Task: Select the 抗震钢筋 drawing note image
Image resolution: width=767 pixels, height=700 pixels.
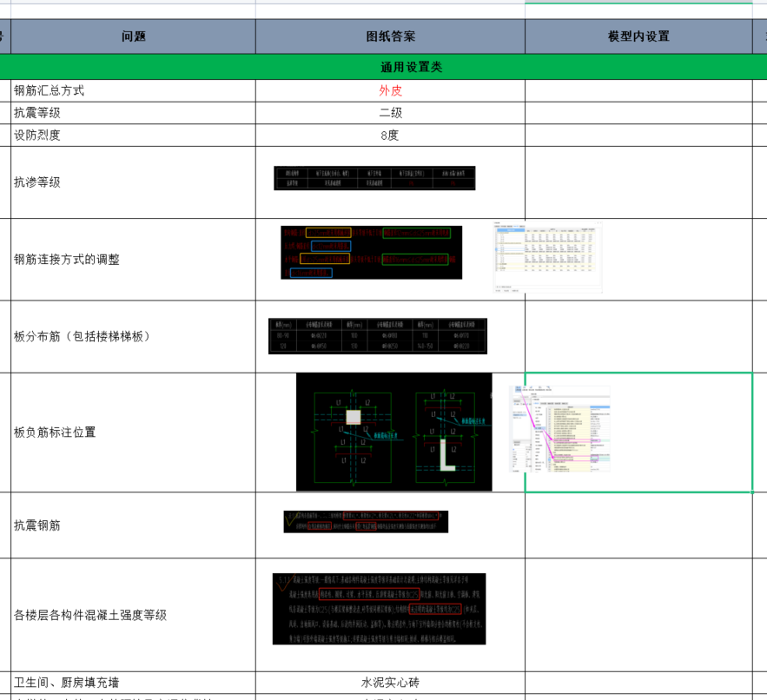Action: [x=366, y=522]
